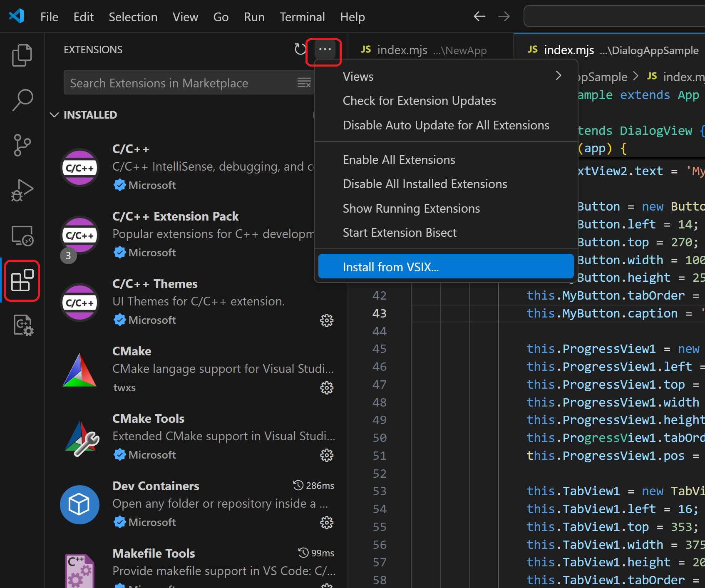Open the Help menu
This screenshot has height=588, width=705.
coord(352,17)
